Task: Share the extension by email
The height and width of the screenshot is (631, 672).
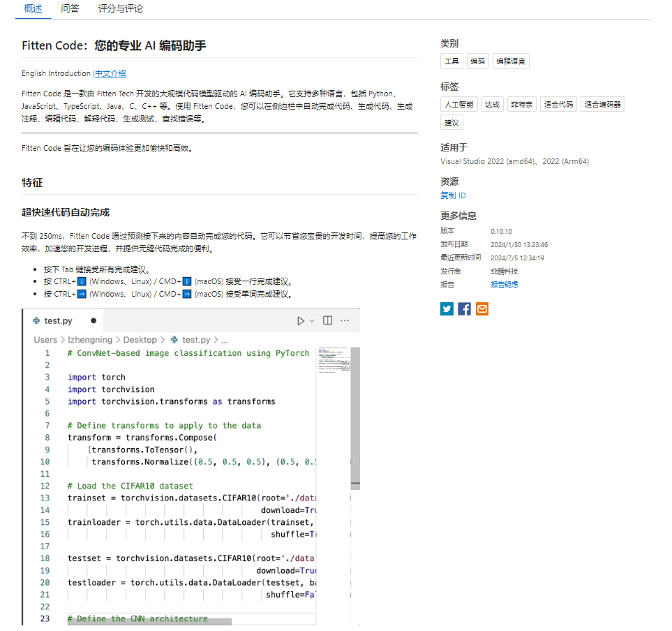Action: 482,309
